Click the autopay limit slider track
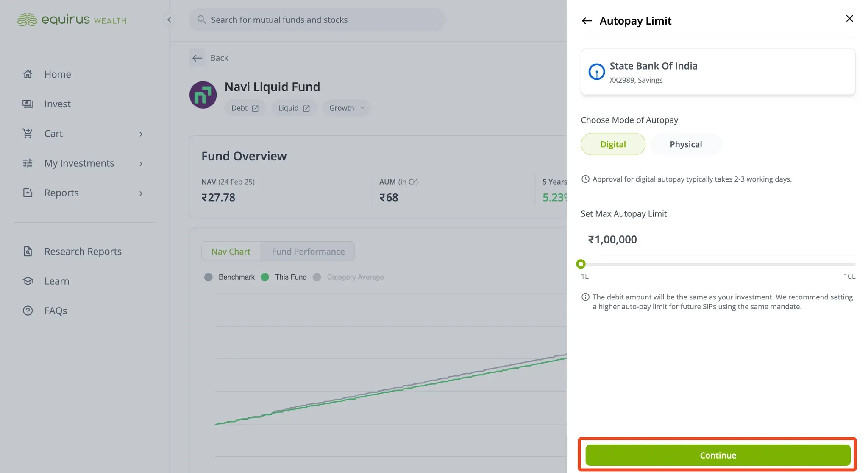868x473 pixels. point(718,264)
